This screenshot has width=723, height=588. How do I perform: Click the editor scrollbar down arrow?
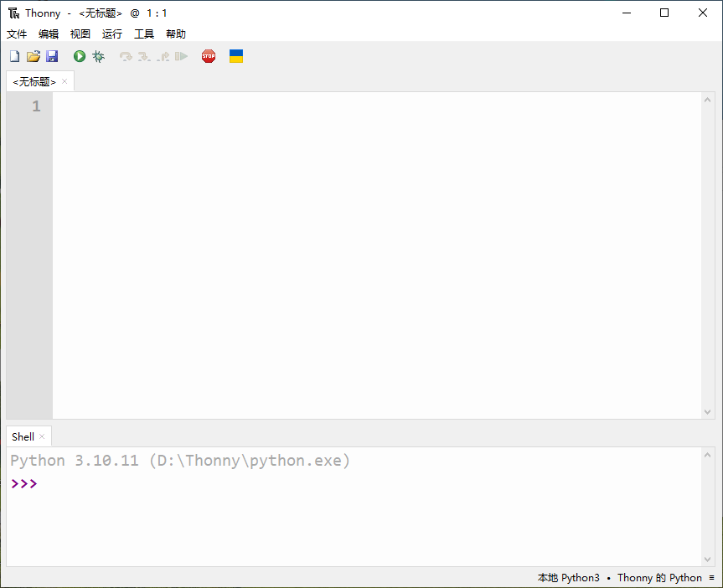(x=707, y=412)
